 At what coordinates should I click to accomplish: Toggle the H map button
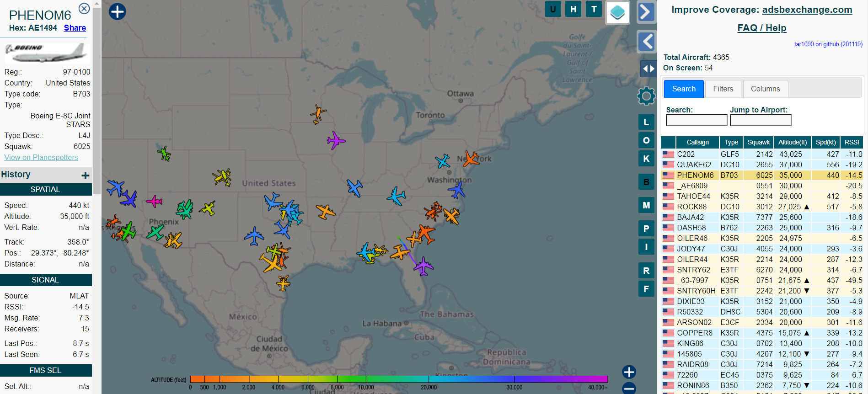[x=573, y=9]
